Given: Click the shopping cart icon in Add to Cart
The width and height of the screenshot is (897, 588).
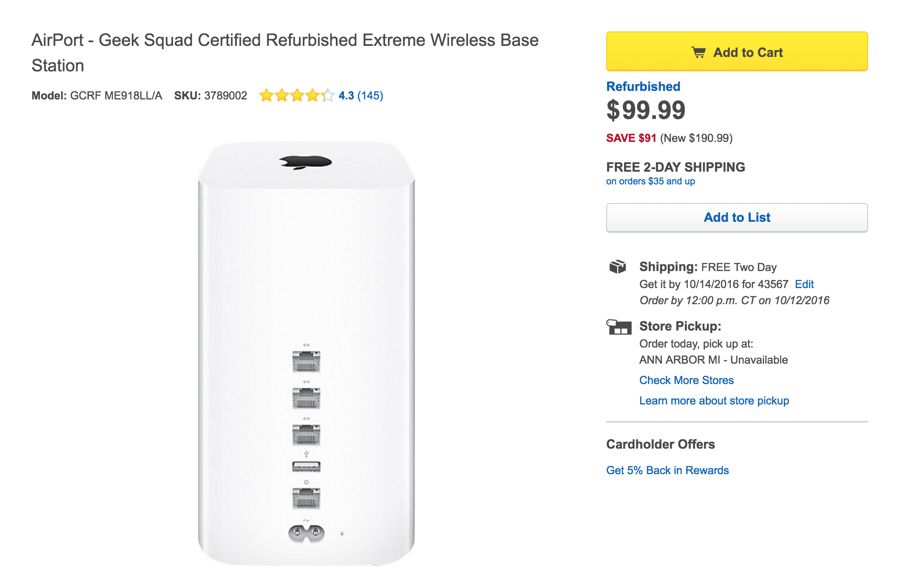Looking at the screenshot, I should [698, 52].
